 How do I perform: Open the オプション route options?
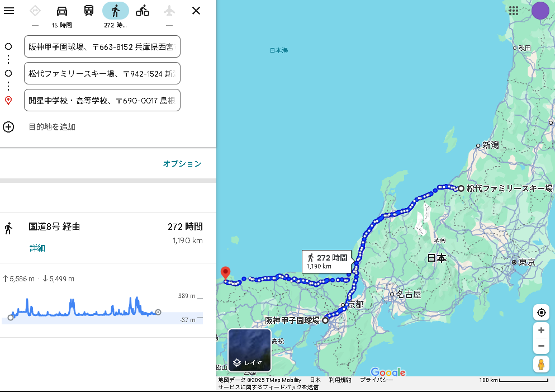coord(182,164)
